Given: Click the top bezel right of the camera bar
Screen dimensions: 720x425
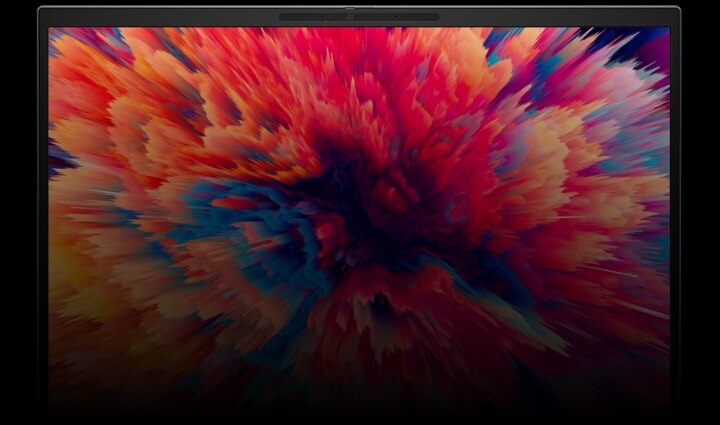Looking at the screenshot, I should [560, 17].
